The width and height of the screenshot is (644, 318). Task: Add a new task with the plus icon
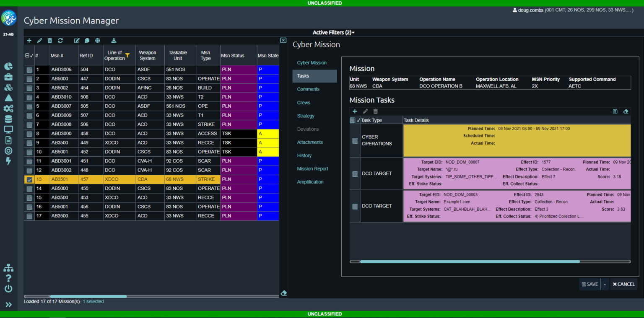click(355, 111)
